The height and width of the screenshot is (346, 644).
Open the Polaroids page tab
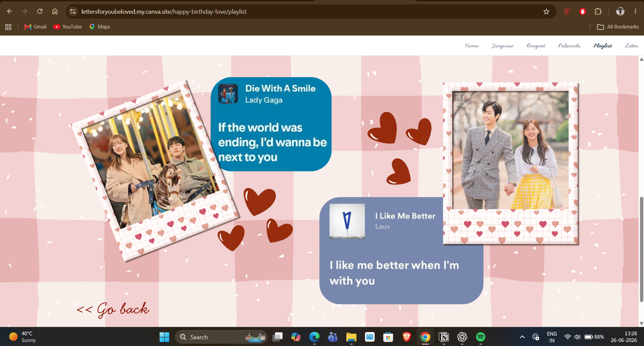pyautogui.click(x=569, y=46)
